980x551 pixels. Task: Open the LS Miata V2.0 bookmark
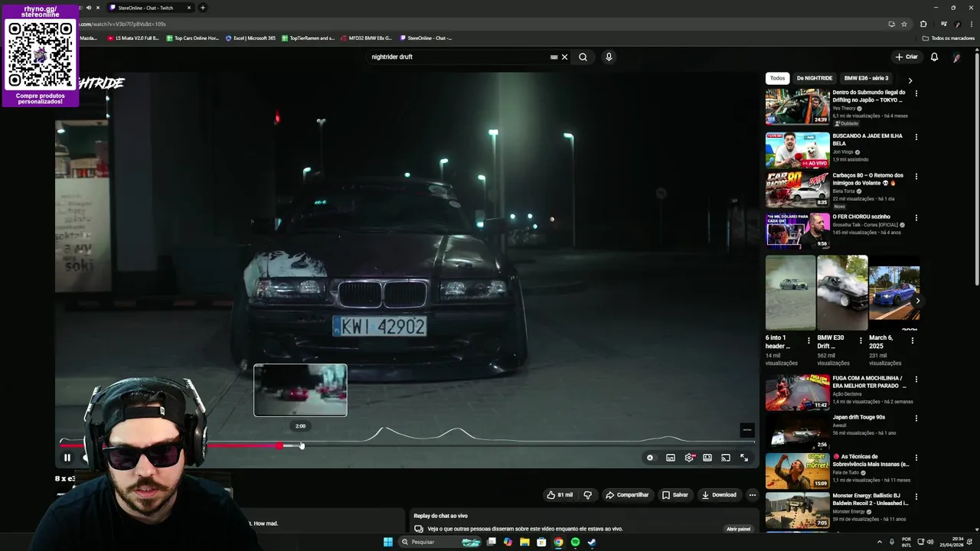pos(133,37)
